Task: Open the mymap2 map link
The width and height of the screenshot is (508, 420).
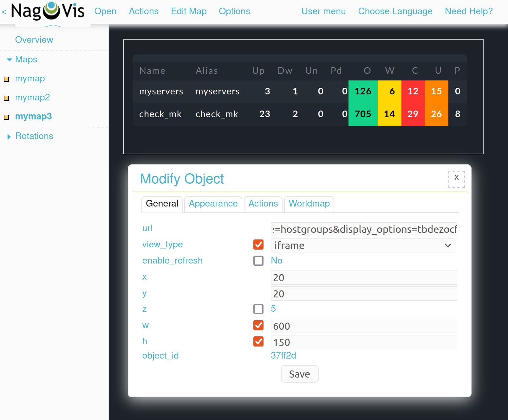Action: (x=33, y=98)
